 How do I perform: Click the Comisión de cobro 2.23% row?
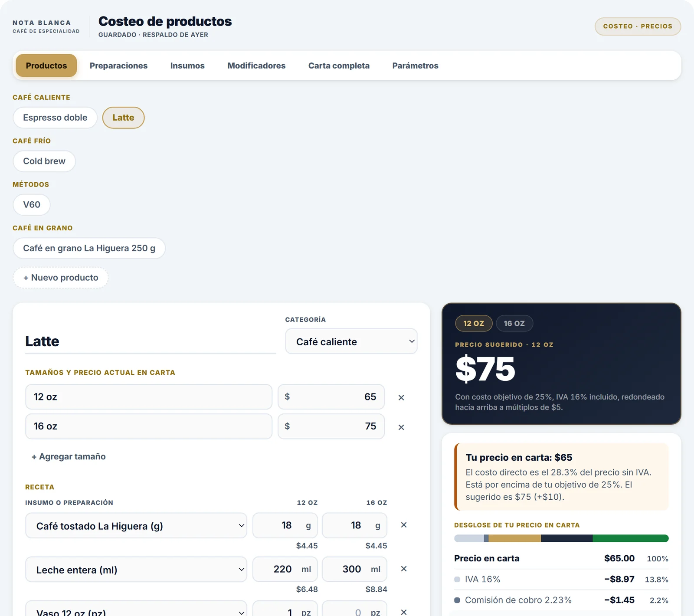(x=561, y=600)
